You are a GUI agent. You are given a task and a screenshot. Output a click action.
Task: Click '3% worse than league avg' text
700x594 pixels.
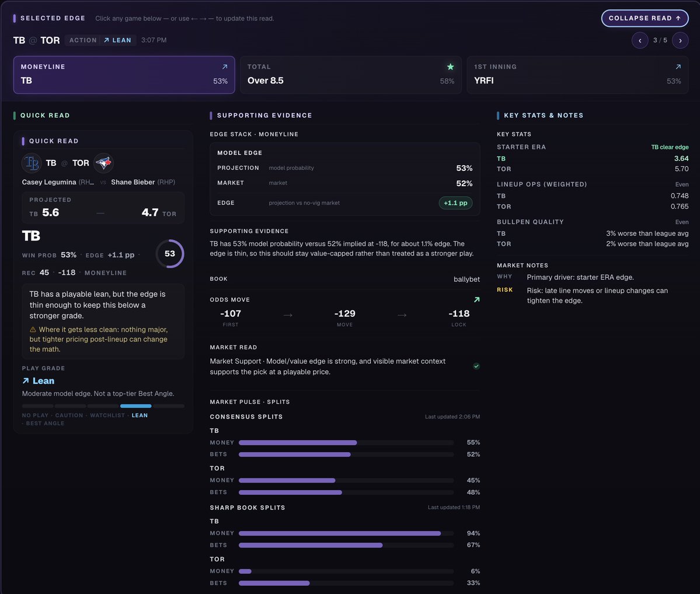pyautogui.click(x=647, y=233)
